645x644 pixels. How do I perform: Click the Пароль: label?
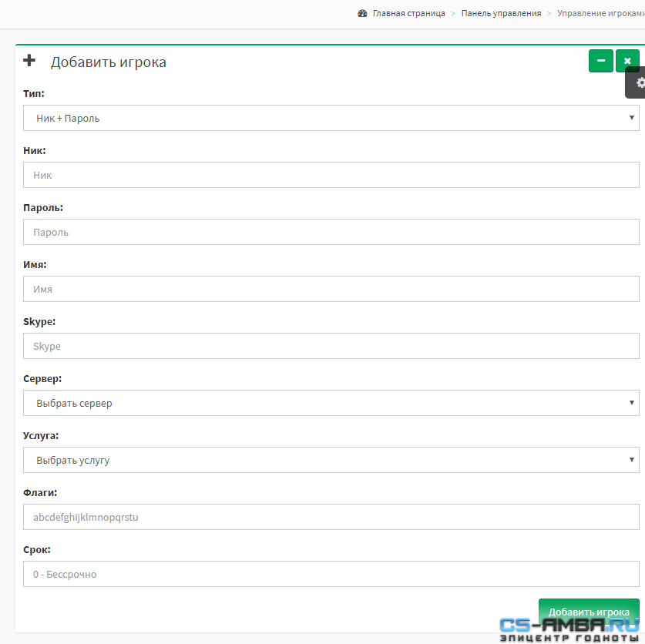point(43,208)
